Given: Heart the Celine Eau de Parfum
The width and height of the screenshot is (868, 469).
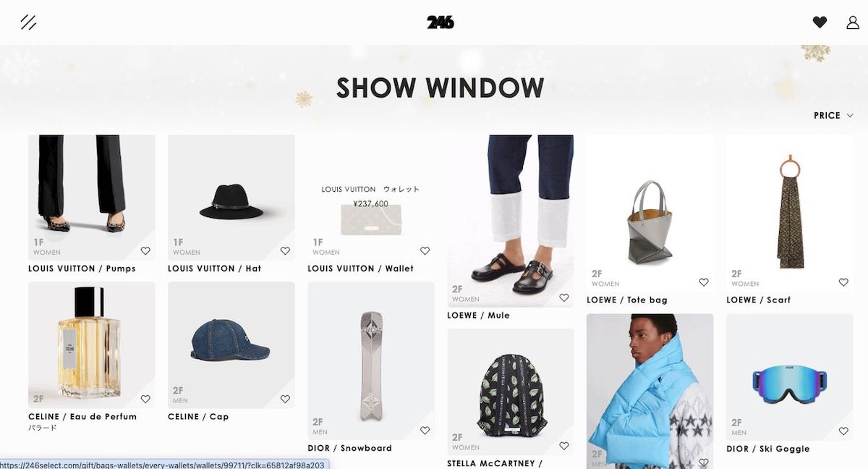Looking at the screenshot, I should coord(145,399).
